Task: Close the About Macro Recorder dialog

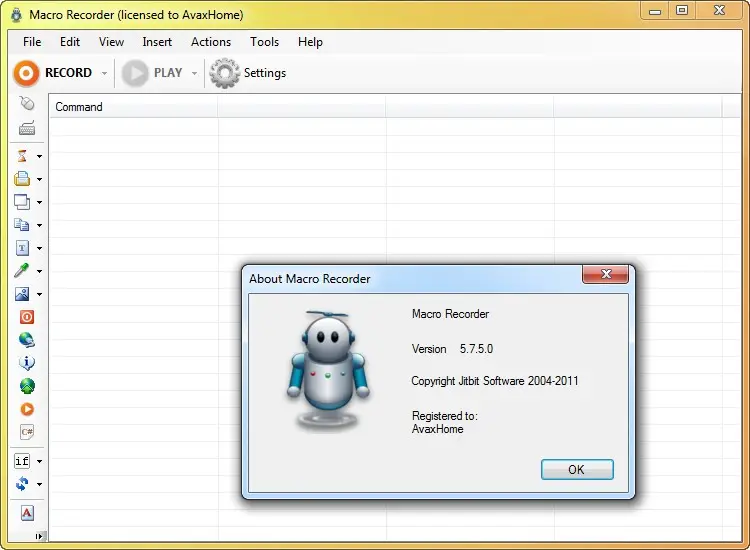Action: [x=606, y=274]
